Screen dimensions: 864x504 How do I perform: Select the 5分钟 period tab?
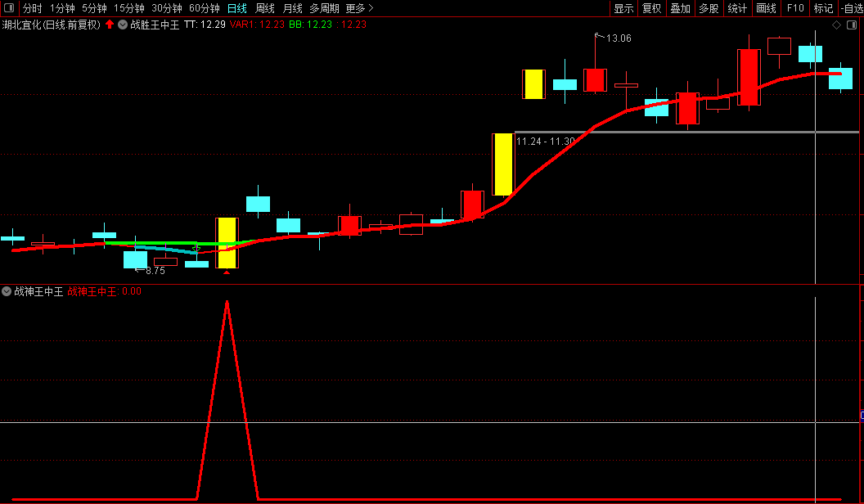pos(94,8)
